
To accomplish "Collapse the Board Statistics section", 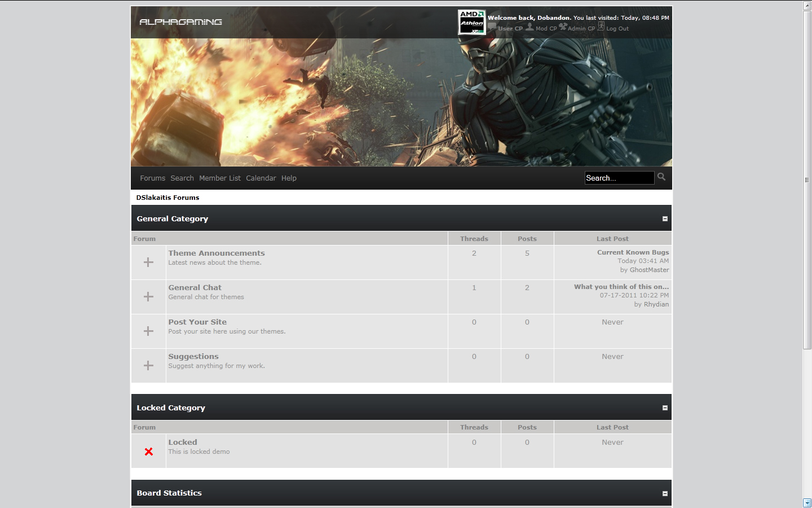I will coord(665,493).
